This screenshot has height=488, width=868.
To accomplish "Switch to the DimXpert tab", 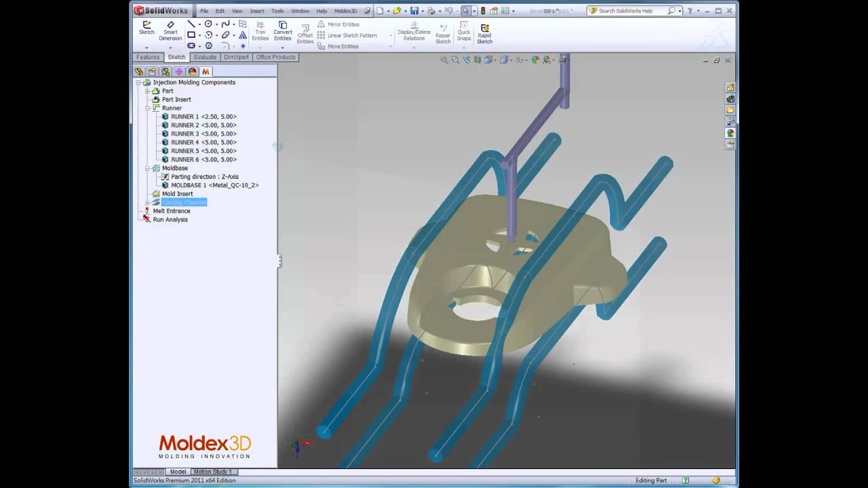I will pyautogui.click(x=237, y=57).
